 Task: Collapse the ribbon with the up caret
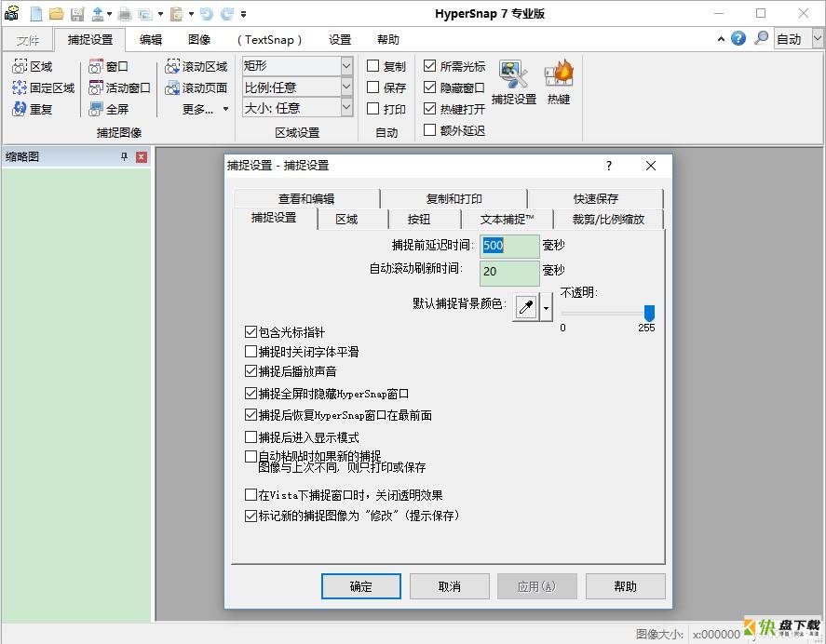point(721,39)
